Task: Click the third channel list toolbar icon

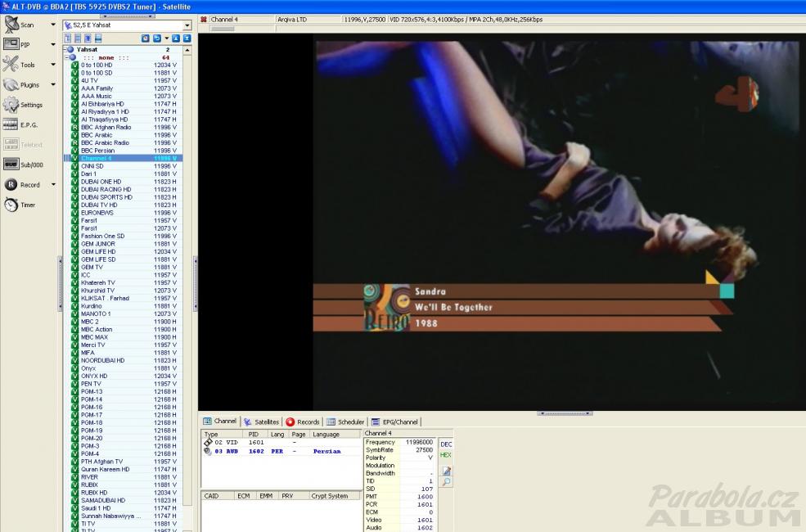Action: pyautogui.click(x=88, y=38)
